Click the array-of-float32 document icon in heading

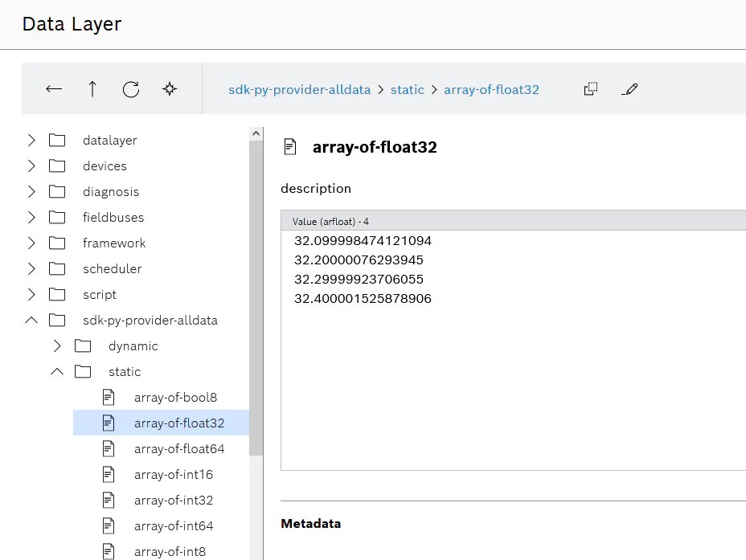pos(289,147)
